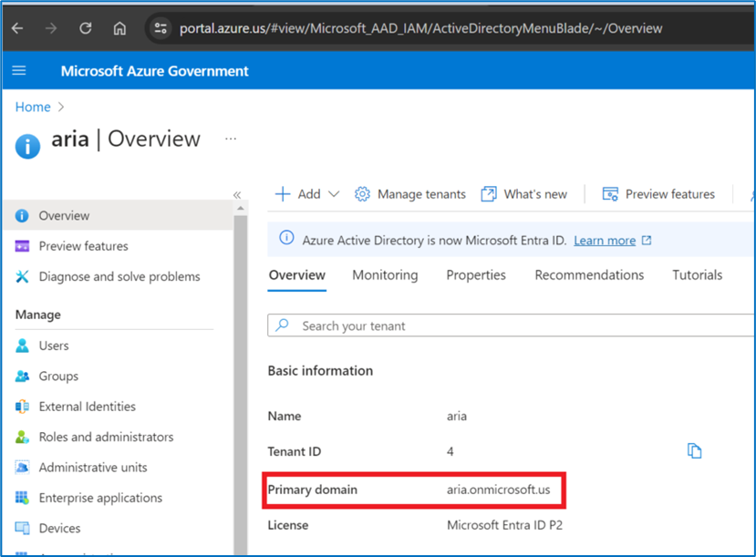Switch to the Tutorials tab
756x557 pixels.
click(x=697, y=275)
